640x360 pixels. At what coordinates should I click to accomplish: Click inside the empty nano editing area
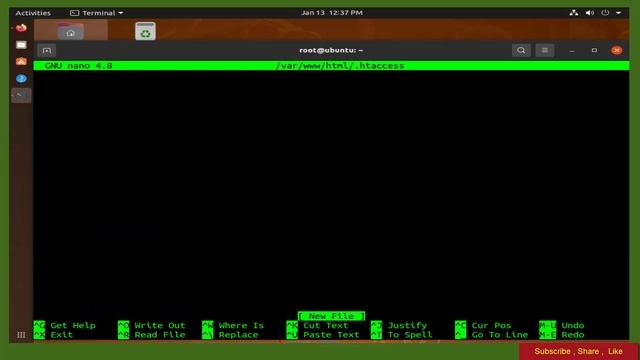331,191
